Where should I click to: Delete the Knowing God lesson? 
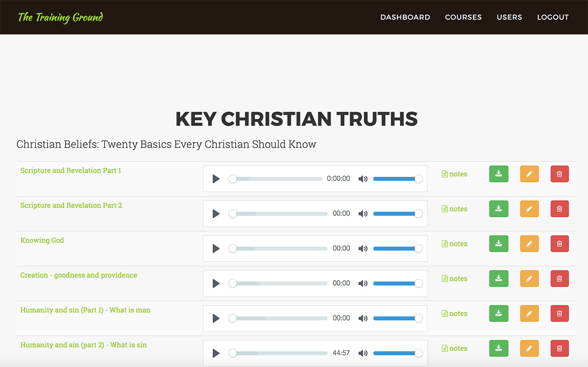[x=560, y=244]
